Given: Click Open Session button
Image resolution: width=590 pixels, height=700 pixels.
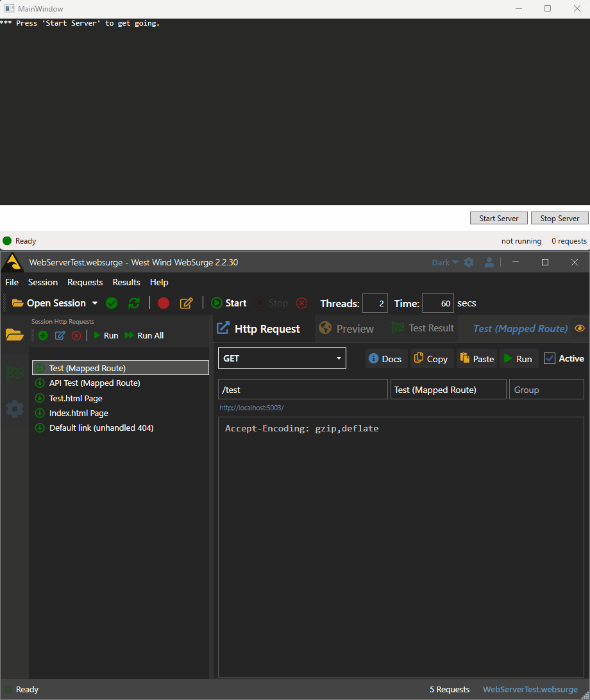Looking at the screenshot, I should (x=49, y=303).
